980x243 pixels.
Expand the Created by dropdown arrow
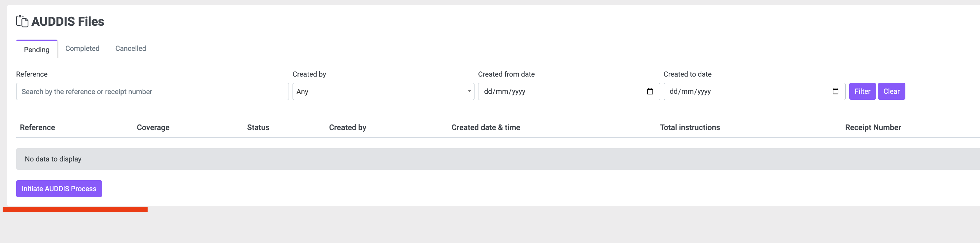click(x=469, y=91)
